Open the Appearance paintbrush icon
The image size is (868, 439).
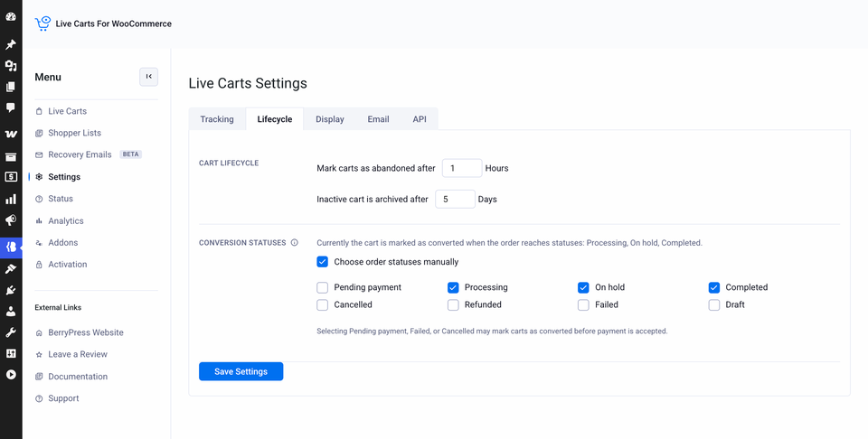(x=11, y=268)
